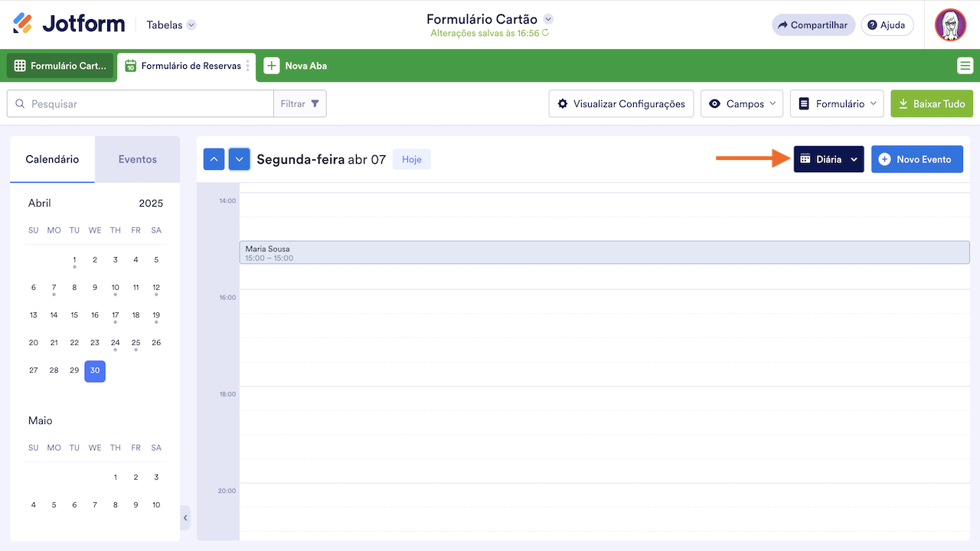The height and width of the screenshot is (551, 980).
Task: Open Campos visibility dropdown
Action: tap(741, 104)
